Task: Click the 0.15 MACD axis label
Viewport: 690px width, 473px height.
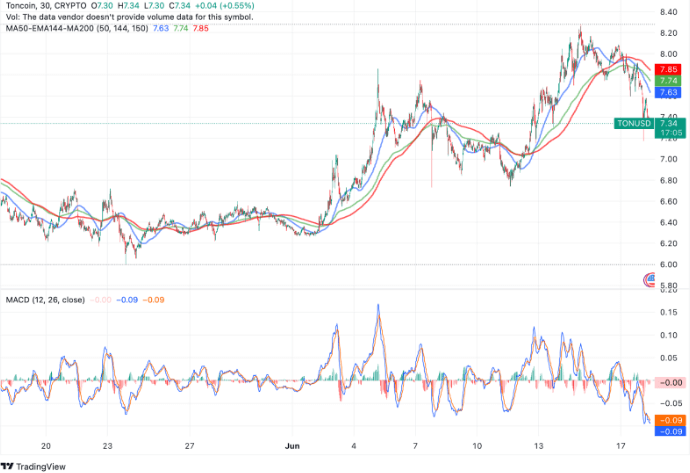Action: 668,312
